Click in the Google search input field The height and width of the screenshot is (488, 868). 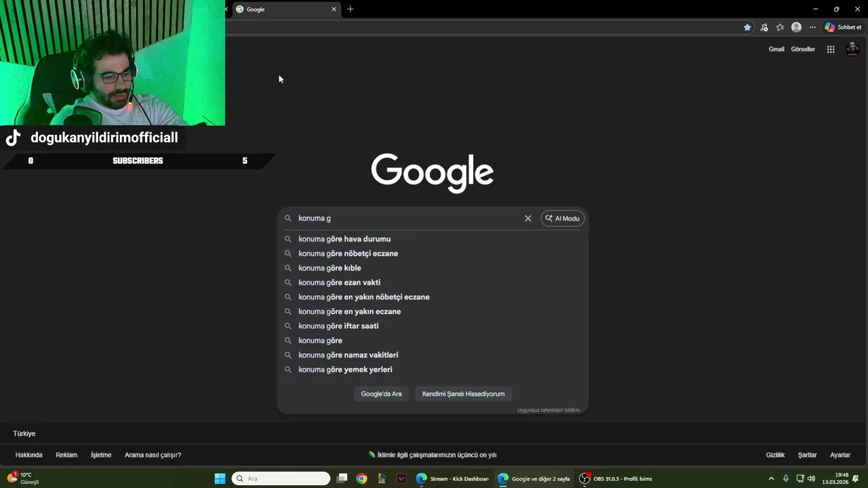coord(407,218)
